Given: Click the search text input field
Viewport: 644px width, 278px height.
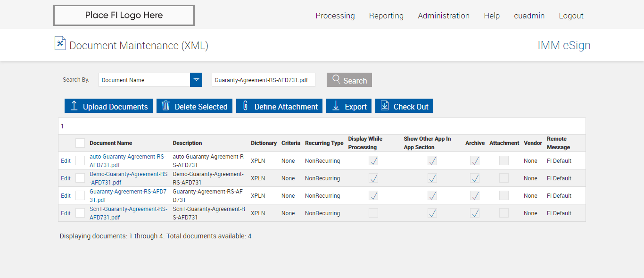Looking at the screenshot, I should tap(263, 80).
